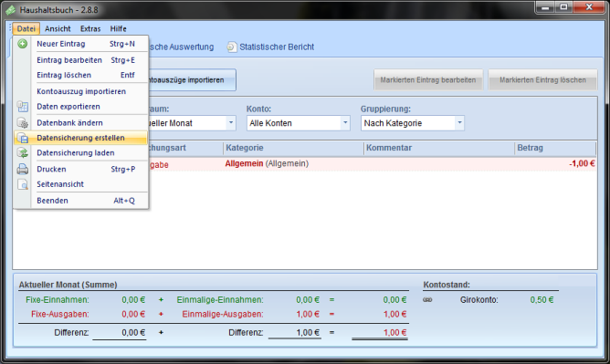This screenshot has height=364, width=610.
Task: Click the link icon next to Girokonto
Action: [427, 300]
